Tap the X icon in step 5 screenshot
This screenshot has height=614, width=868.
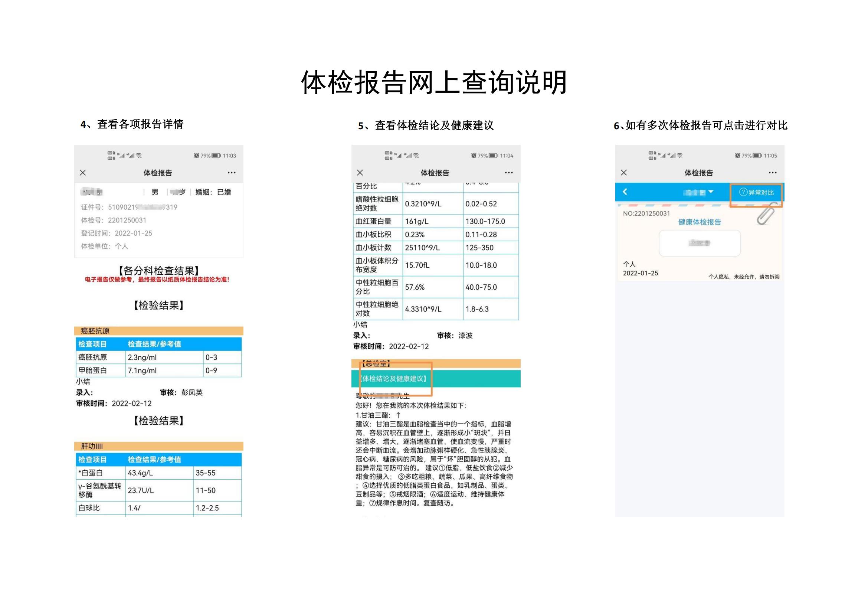(x=360, y=173)
